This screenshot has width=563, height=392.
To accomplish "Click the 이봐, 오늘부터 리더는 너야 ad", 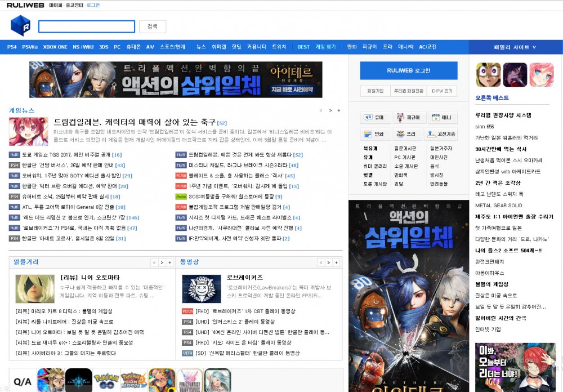I will click(x=515, y=367).
